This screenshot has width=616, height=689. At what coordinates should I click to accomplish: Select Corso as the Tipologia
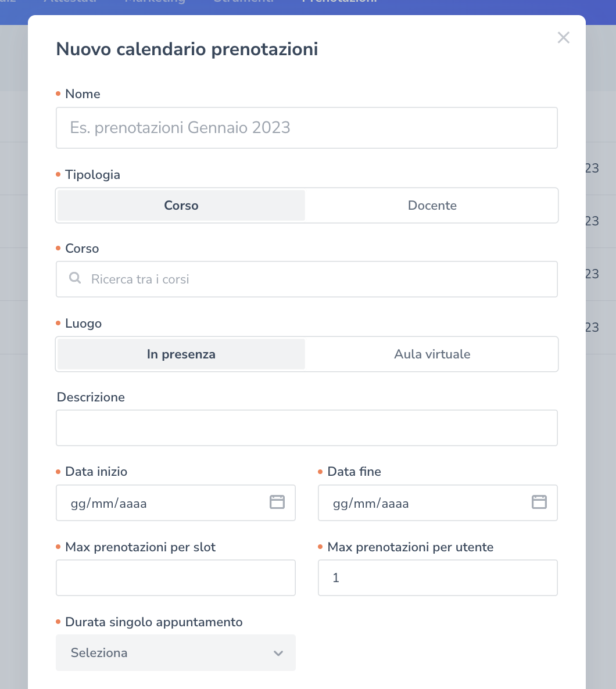[x=181, y=205]
